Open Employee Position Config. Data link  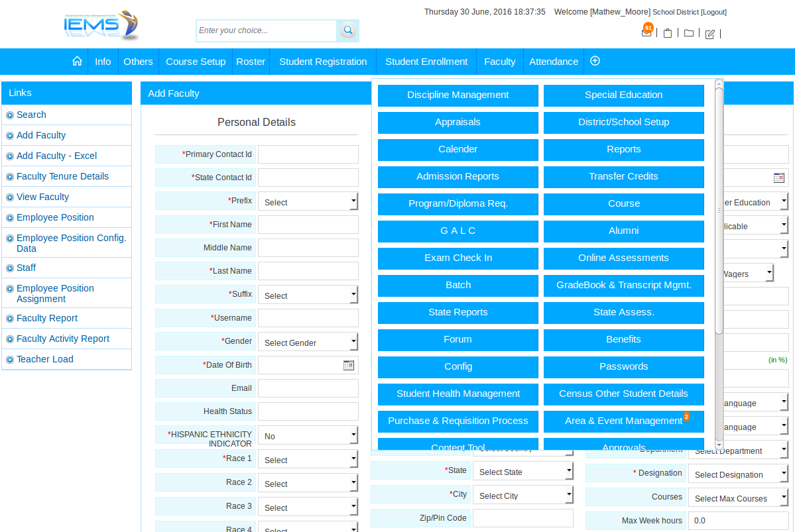[x=72, y=243]
